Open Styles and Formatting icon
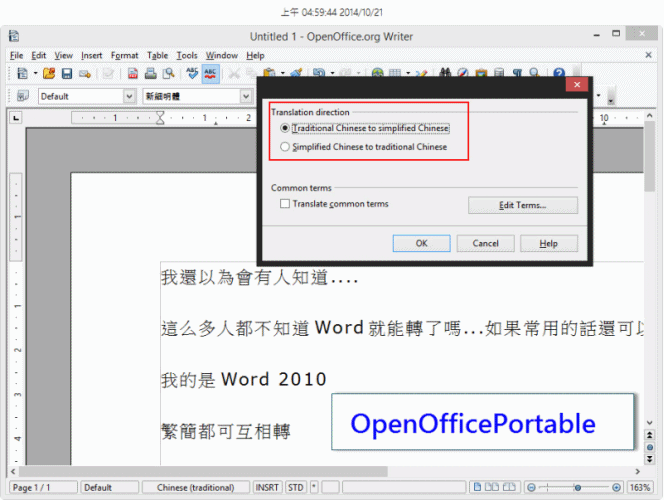This screenshot has width=664, height=500. pyautogui.click(x=22, y=96)
